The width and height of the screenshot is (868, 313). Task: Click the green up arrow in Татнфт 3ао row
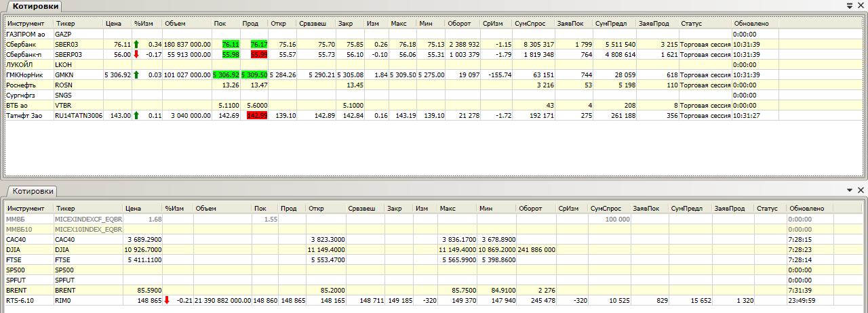[x=136, y=116]
